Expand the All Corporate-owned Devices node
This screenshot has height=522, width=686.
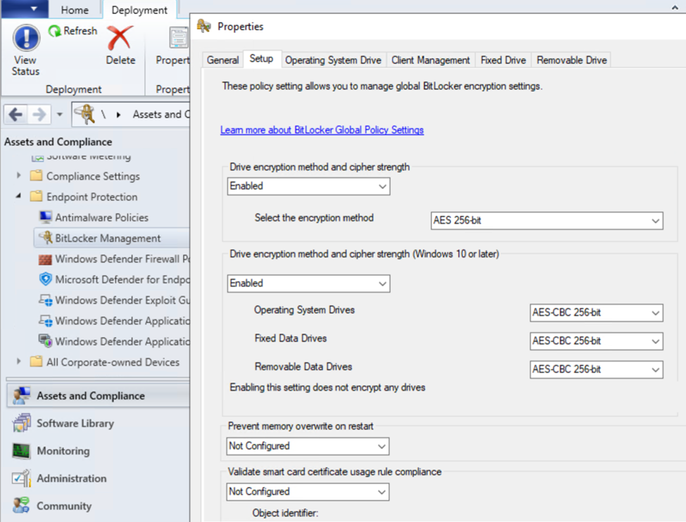(18, 361)
